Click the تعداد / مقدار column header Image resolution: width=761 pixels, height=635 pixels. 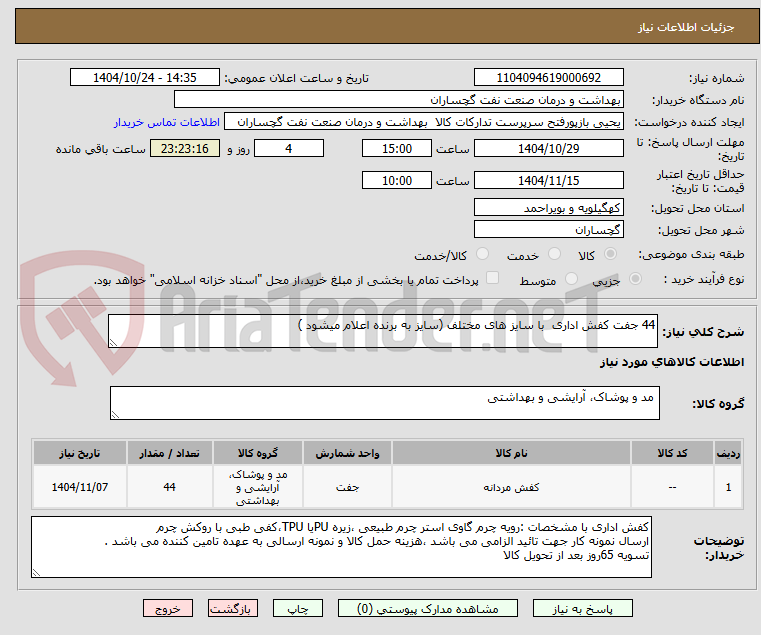pos(169,453)
